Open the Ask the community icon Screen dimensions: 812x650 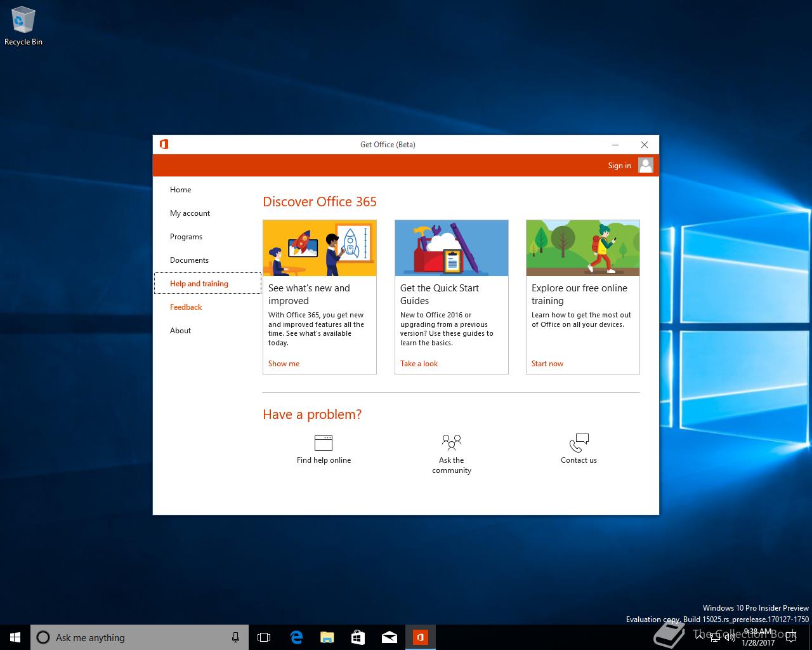pyautogui.click(x=452, y=442)
